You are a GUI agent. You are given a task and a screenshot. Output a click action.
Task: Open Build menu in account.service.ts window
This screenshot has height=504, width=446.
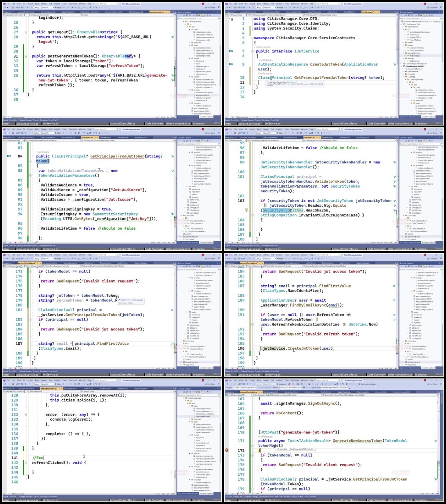(37, 4)
